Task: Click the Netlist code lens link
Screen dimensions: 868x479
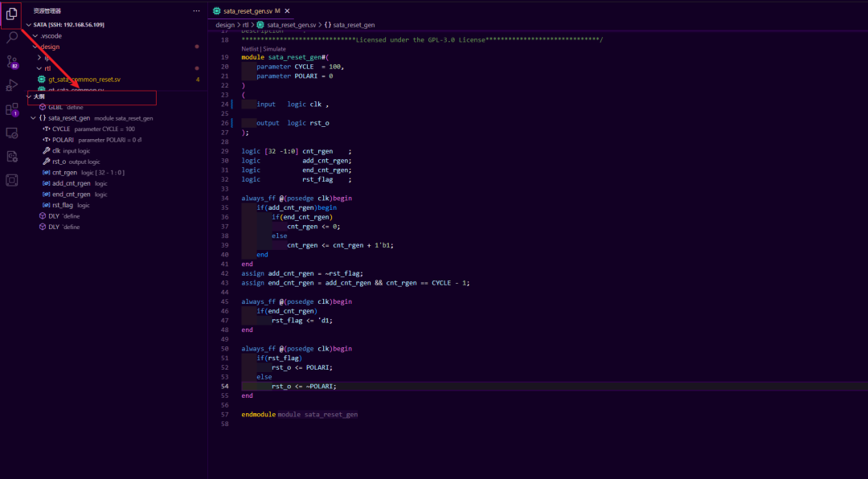Action: point(251,49)
